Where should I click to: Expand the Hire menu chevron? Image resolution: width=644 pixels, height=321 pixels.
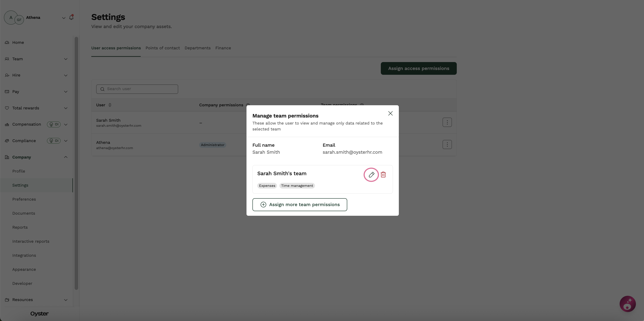(x=66, y=75)
